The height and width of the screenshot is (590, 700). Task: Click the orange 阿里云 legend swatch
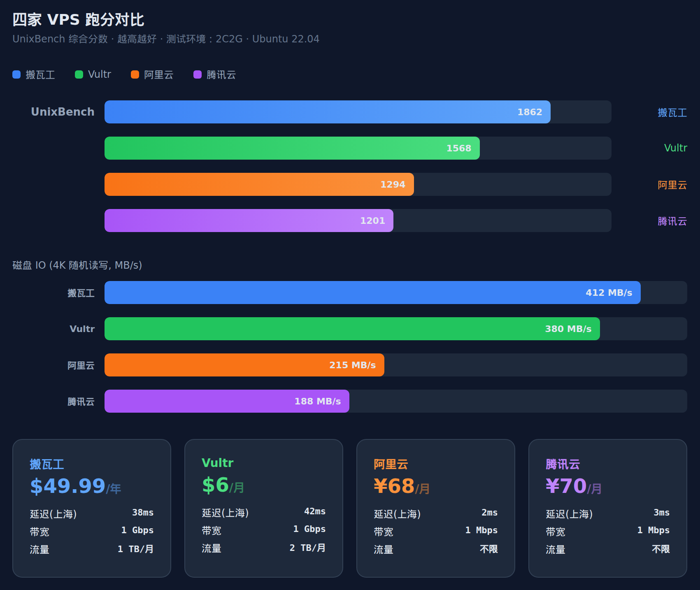(x=135, y=74)
